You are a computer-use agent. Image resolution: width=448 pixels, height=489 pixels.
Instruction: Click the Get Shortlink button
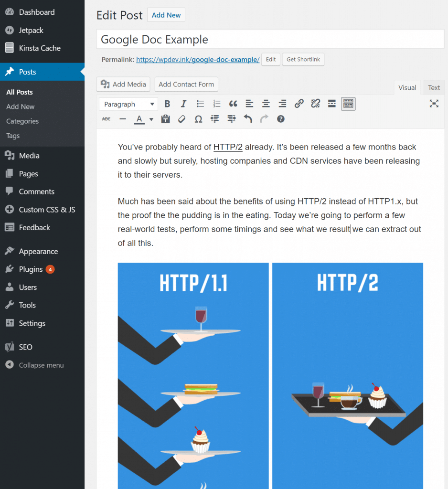pos(303,59)
